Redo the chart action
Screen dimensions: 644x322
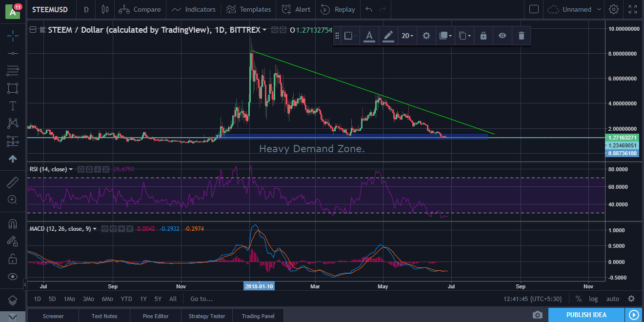tap(383, 9)
